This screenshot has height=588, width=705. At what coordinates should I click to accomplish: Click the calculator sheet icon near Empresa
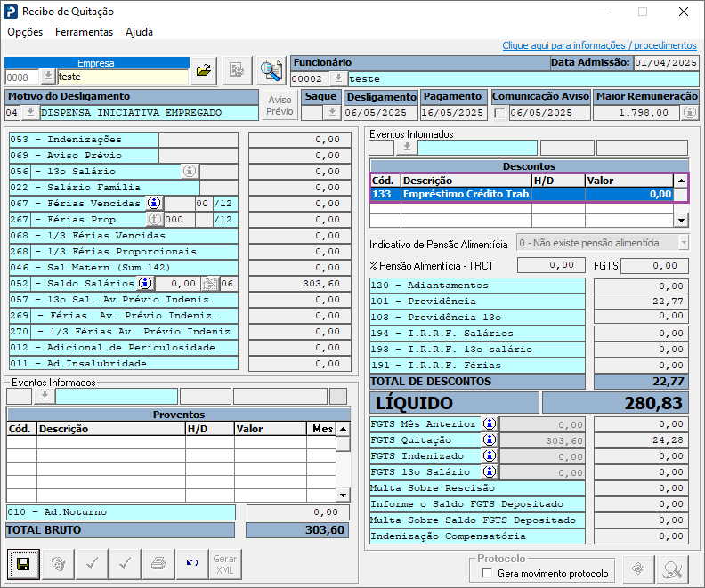[237, 70]
